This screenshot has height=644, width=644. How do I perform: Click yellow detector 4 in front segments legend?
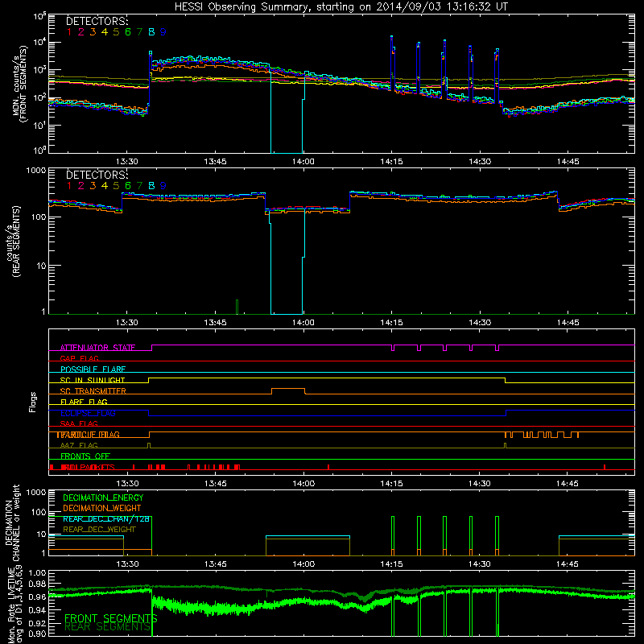tap(105, 32)
